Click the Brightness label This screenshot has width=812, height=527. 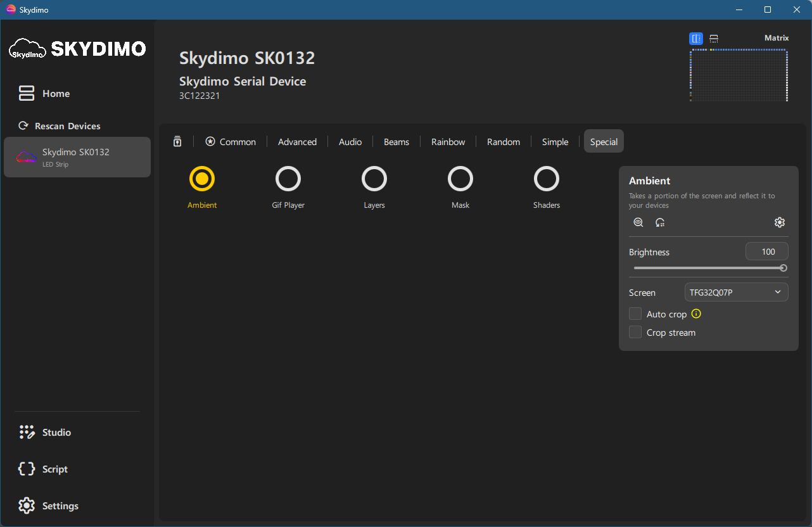click(649, 252)
